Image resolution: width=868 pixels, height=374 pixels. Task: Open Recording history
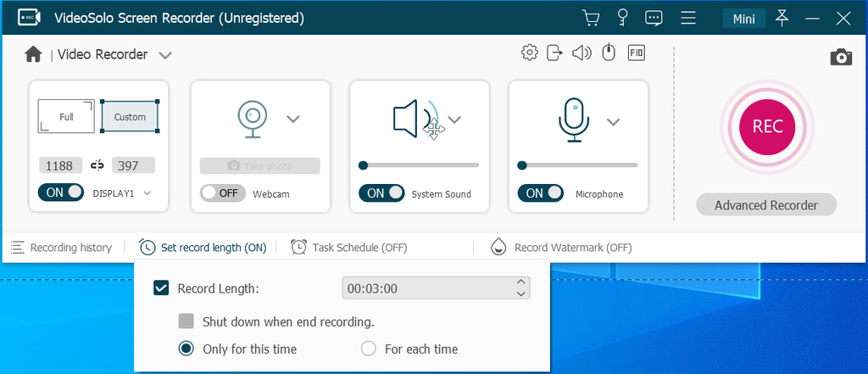(x=71, y=248)
